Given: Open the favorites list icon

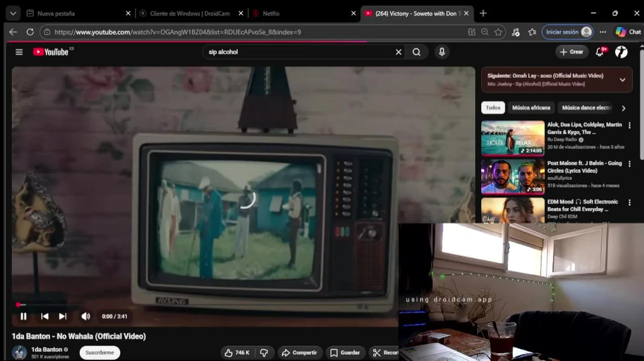Looking at the screenshot, I should [532, 32].
